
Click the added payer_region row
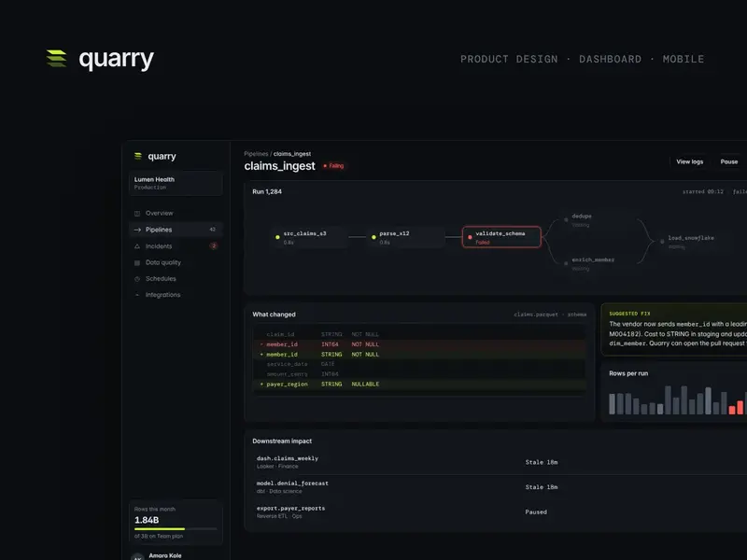click(x=419, y=384)
